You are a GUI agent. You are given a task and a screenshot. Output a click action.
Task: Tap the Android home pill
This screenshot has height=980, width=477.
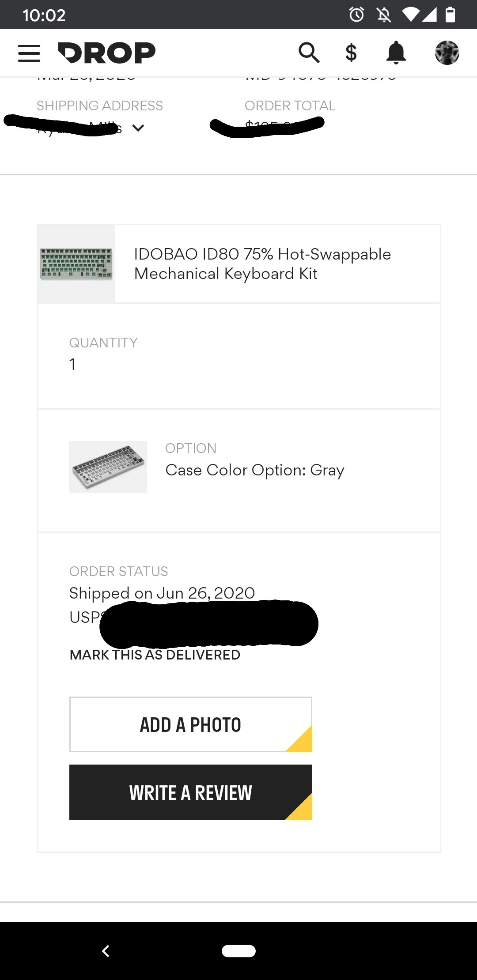pyautogui.click(x=238, y=951)
